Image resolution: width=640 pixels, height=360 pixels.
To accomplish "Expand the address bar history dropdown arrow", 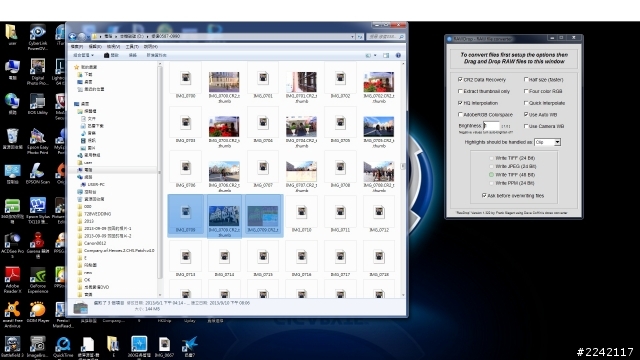I will click(352, 36).
